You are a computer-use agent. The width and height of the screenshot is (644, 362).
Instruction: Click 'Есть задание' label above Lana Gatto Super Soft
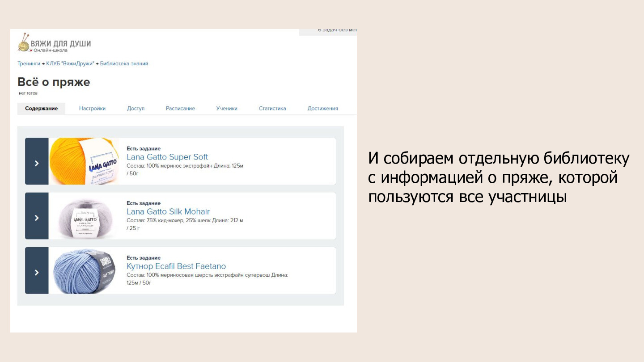tap(144, 148)
